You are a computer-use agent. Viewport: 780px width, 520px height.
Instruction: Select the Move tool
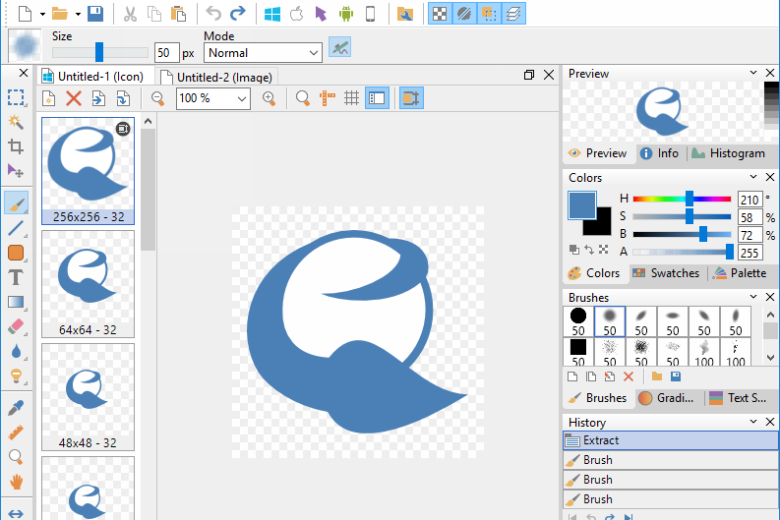click(16, 171)
